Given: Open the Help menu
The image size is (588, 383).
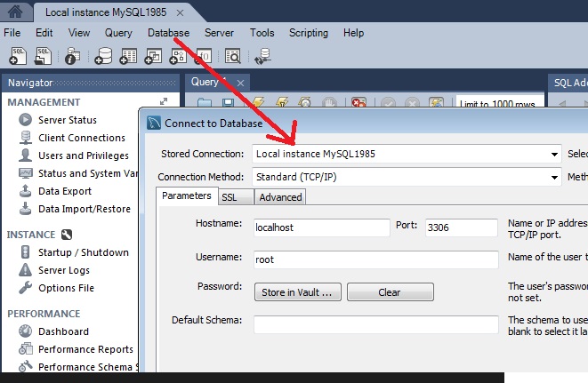Looking at the screenshot, I should (354, 33).
